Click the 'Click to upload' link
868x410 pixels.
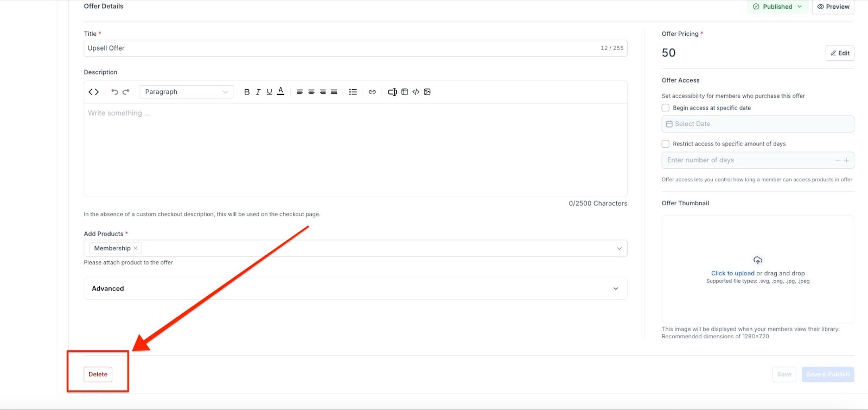point(733,273)
